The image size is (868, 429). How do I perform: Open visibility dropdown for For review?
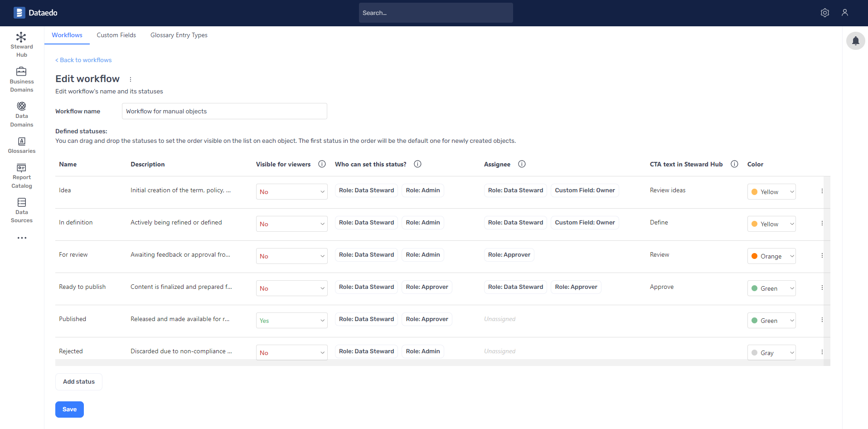291,256
